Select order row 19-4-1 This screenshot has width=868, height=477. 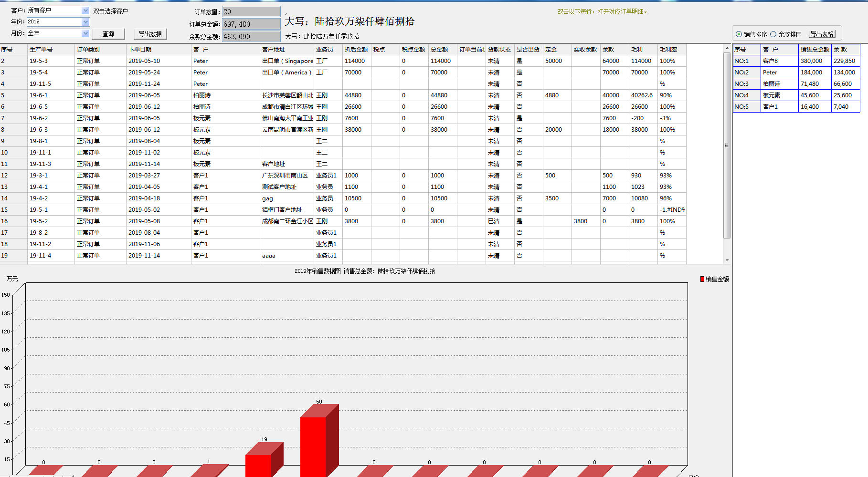(x=343, y=187)
